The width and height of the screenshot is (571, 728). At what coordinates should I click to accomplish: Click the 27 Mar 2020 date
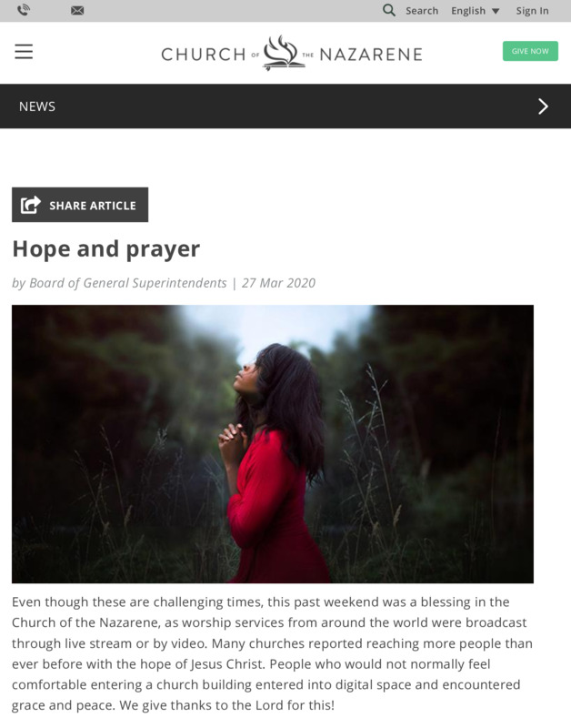278,283
